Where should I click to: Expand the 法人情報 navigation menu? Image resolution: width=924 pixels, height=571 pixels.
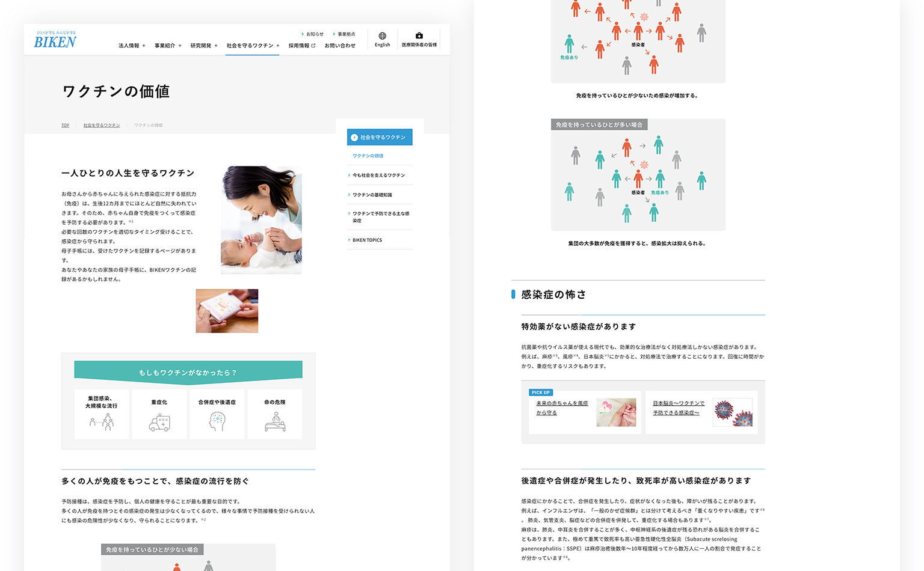click(x=131, y=45)
